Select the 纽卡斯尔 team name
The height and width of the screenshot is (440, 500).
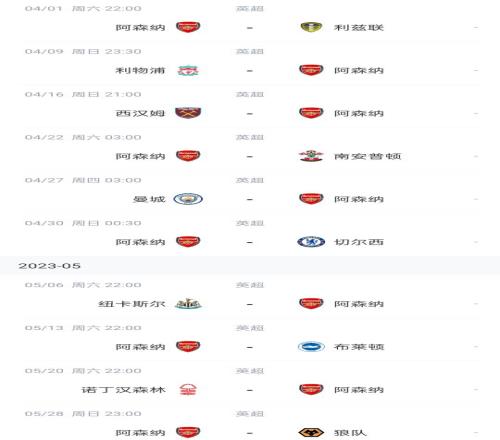(x=132, y=304)
